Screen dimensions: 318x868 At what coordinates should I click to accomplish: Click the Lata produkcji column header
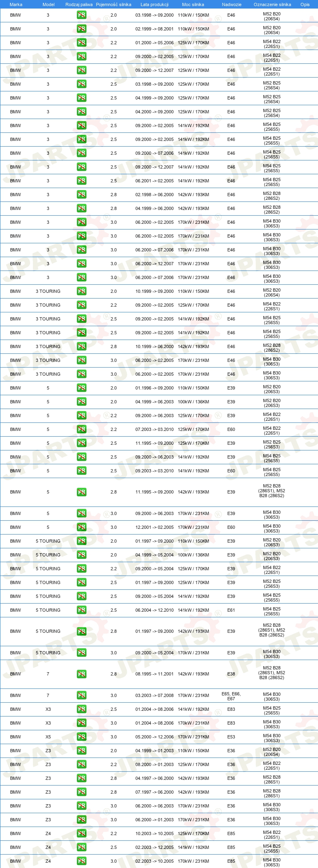pos(155,4)
